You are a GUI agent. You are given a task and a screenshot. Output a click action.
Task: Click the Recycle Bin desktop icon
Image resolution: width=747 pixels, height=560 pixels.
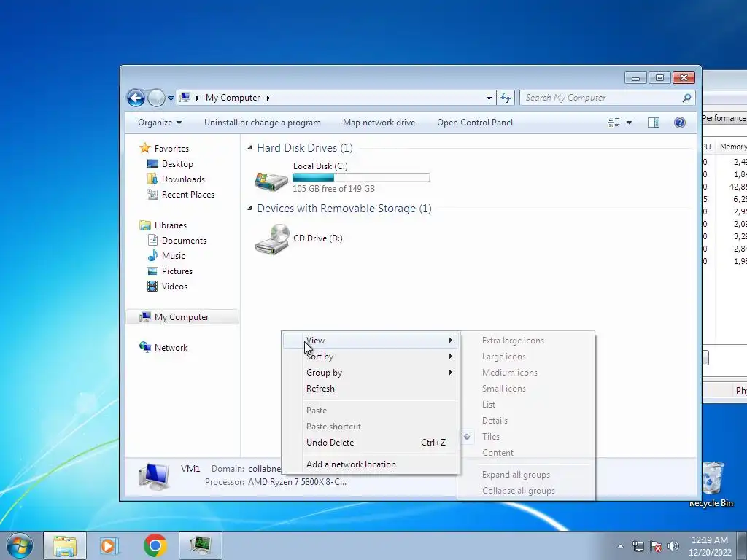coord(711,484)
